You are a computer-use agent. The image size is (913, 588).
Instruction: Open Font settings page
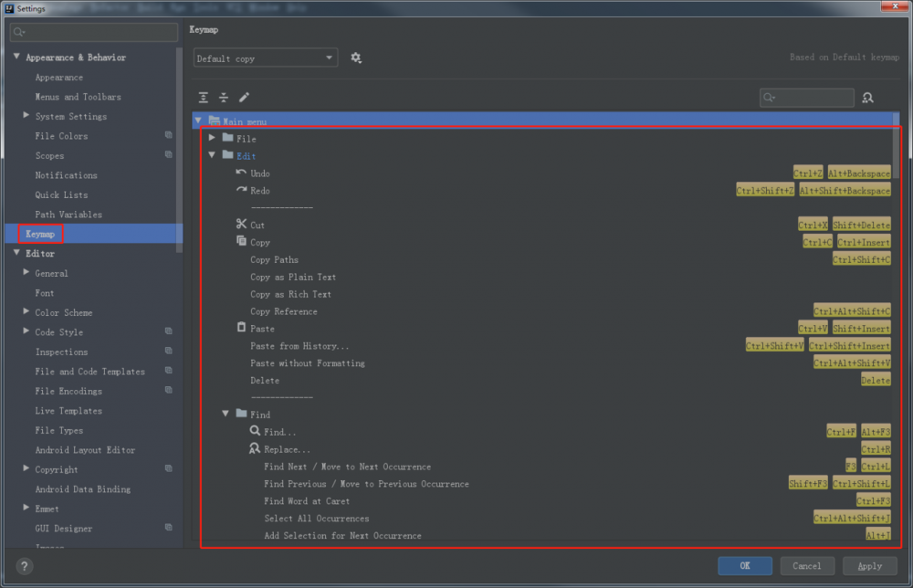point(44,293)
